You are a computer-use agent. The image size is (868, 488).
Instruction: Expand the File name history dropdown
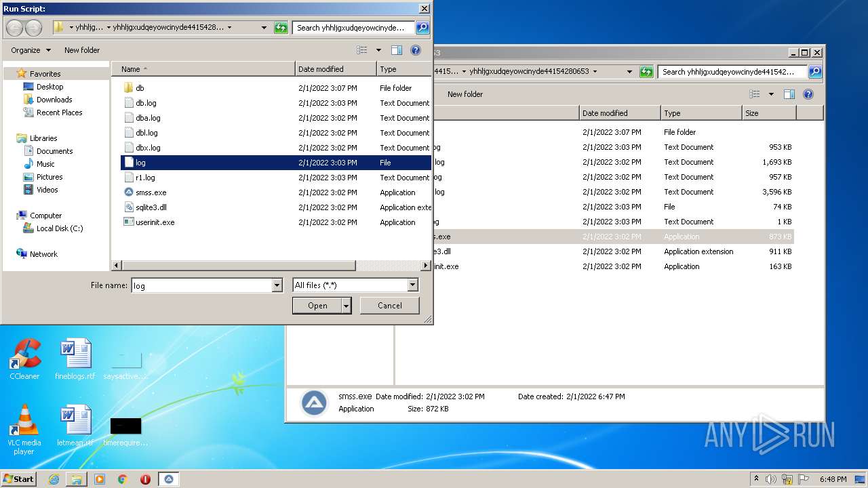[x=277, y=285]
